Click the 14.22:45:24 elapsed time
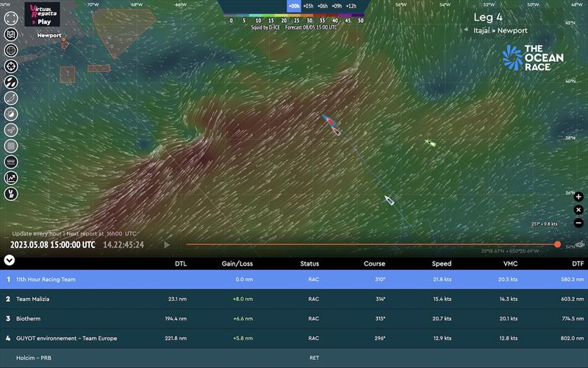This screenshot has height=368, width=588. pos(123,245)
